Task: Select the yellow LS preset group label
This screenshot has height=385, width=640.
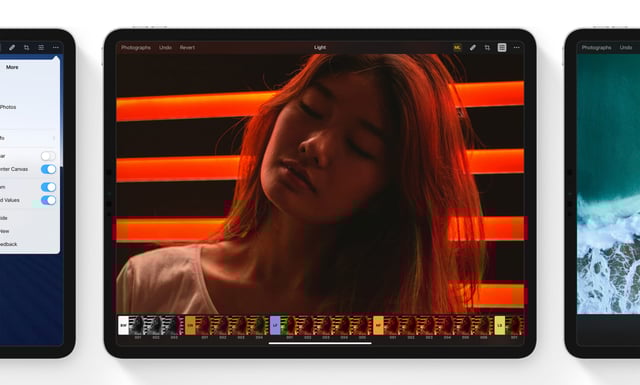Action: (x=500, y=325)
